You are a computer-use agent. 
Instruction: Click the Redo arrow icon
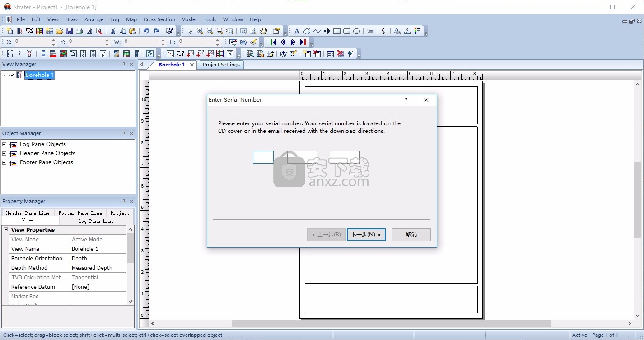coord(156,31)
